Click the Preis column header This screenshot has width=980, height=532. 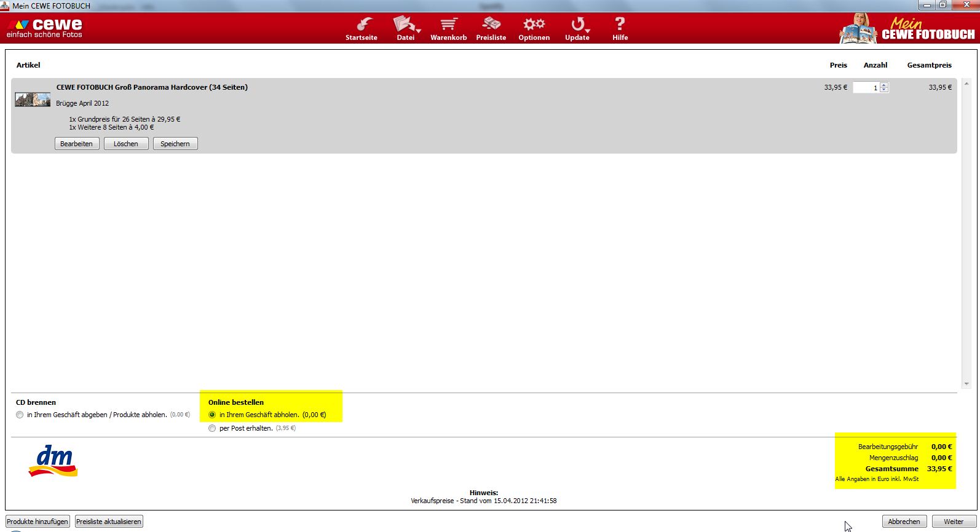pyautogui.click(x=839, y=65)
